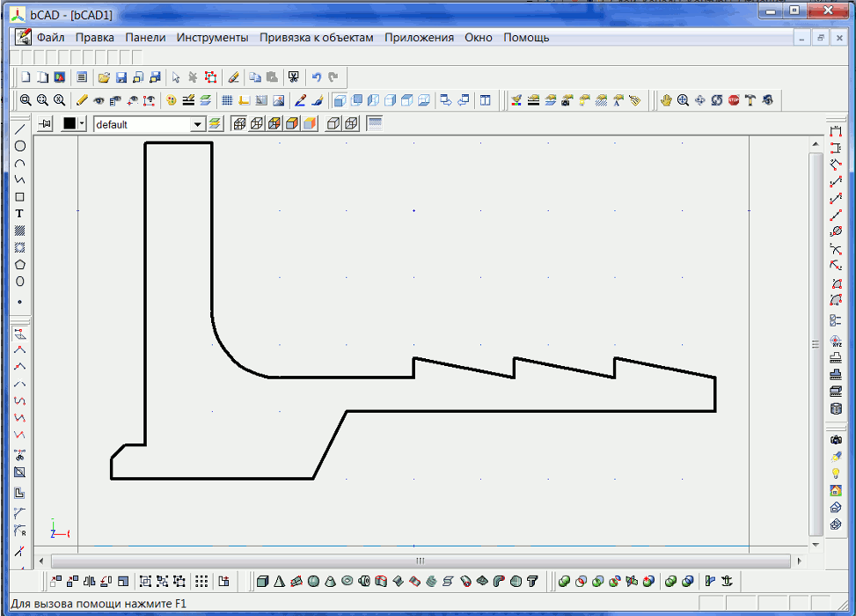Click the Save diskette button
Screen dimensions: 856x616
(121, 77)
